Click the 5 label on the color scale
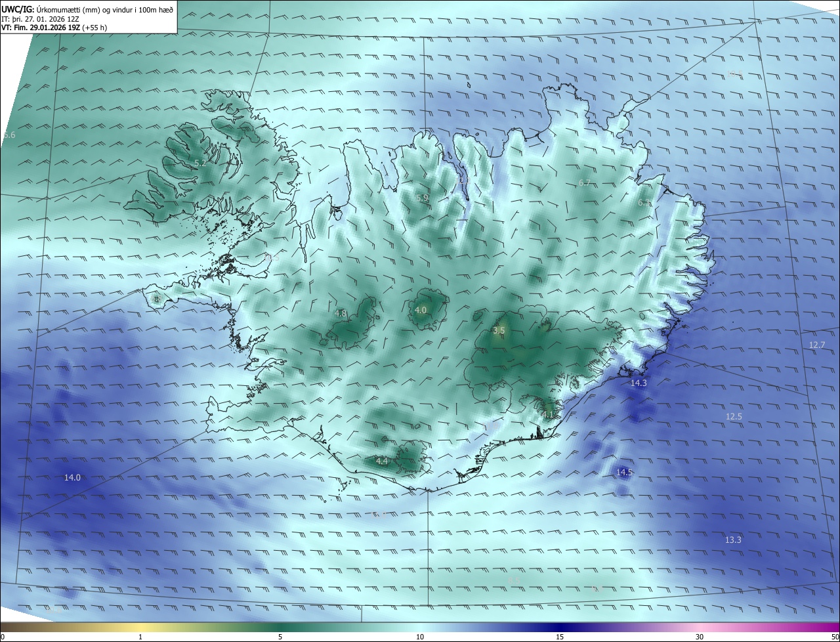Screen dimensions: 840x642 [280, 637]
